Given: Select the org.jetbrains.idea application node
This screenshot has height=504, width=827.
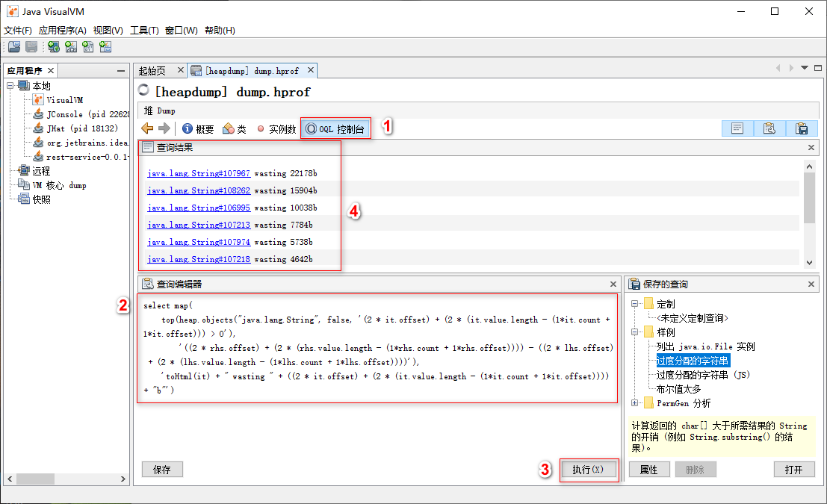Looking at the screenshot, I should click(x=81, y=143).
